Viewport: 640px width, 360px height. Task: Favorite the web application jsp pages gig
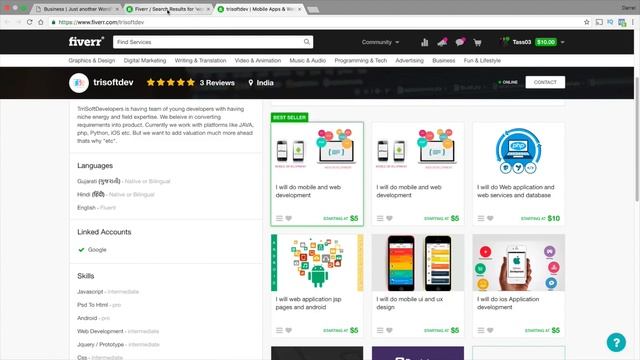click(289, 330)
